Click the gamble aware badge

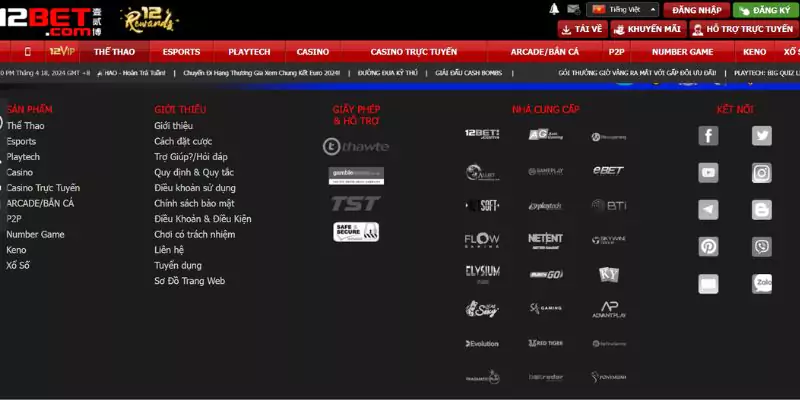(x=356, y=176)
